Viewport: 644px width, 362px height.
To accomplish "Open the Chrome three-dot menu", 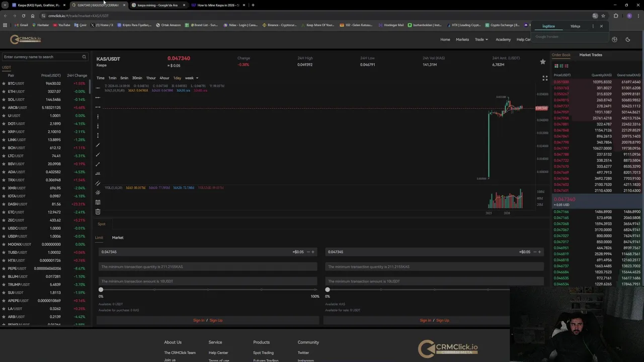I will (x=638, y=16).
